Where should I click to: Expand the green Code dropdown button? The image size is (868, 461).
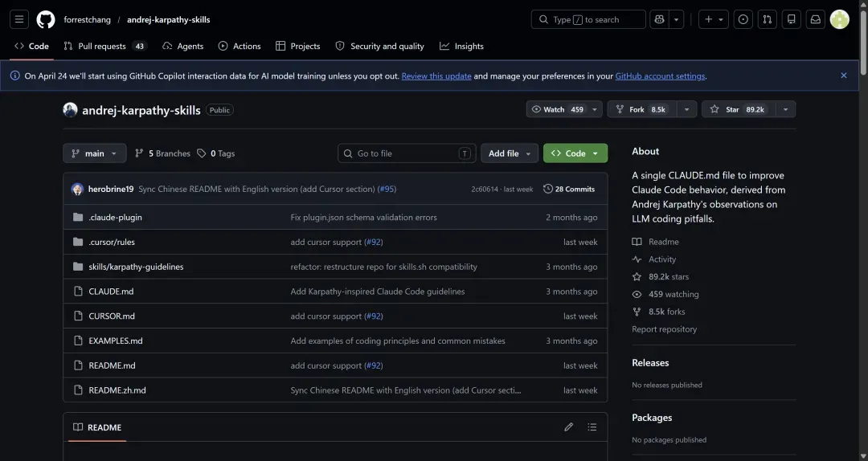[x=575, y=153]
